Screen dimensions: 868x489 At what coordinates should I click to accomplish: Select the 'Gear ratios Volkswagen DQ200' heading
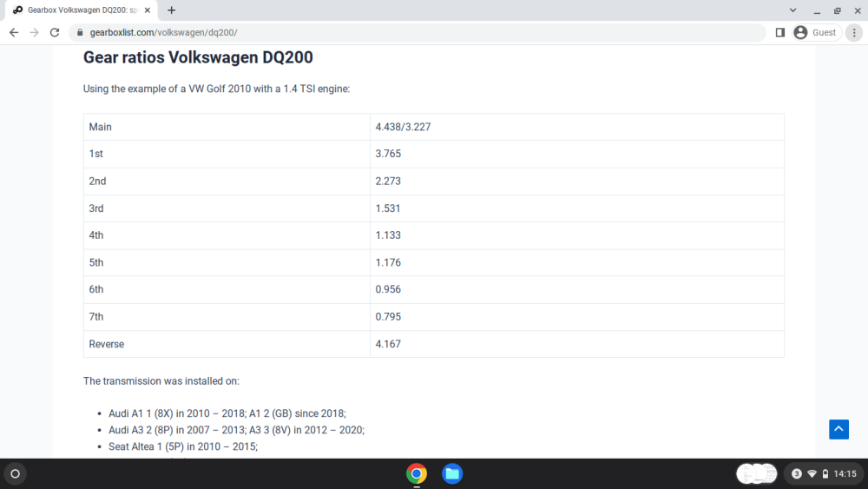(x=198, y=57)
